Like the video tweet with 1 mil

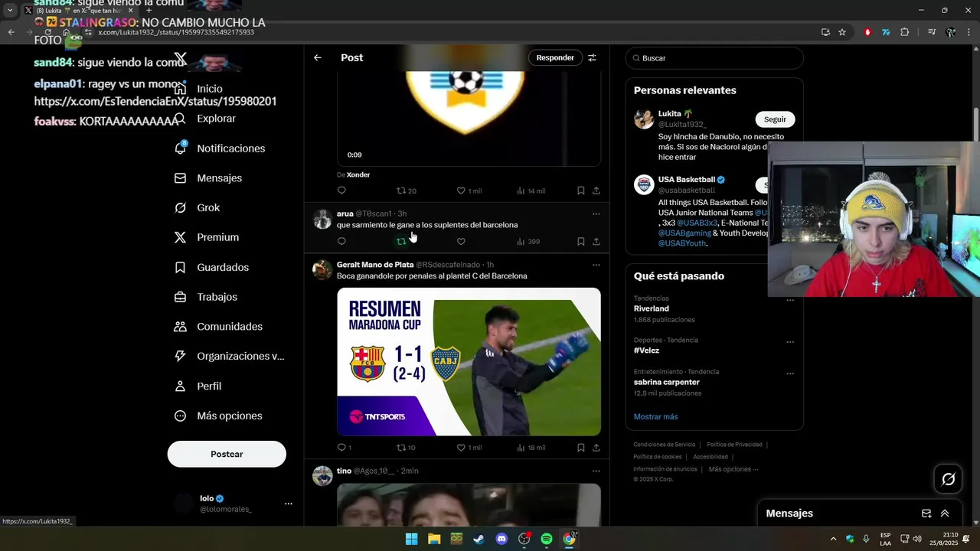tap(469, 191)
